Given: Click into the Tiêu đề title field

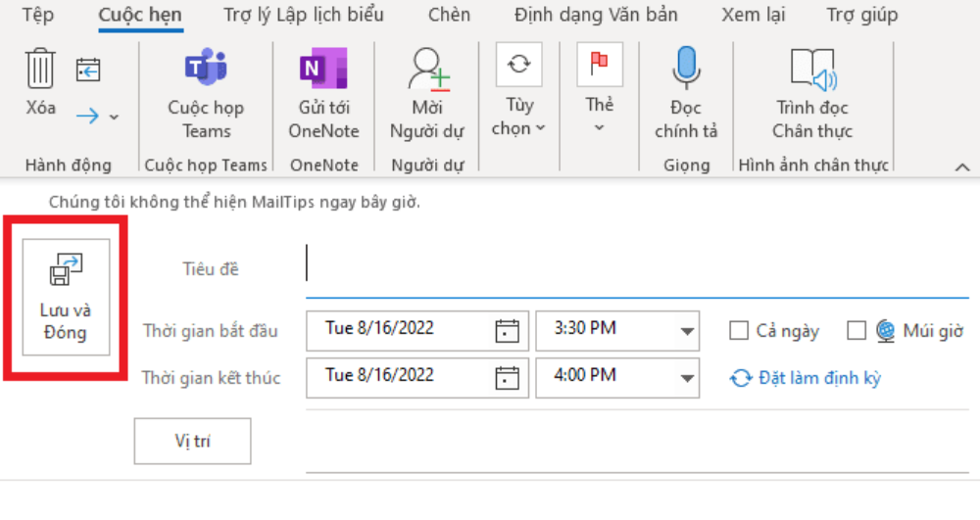Looking at the screenshot, I should tap(637, 268).
